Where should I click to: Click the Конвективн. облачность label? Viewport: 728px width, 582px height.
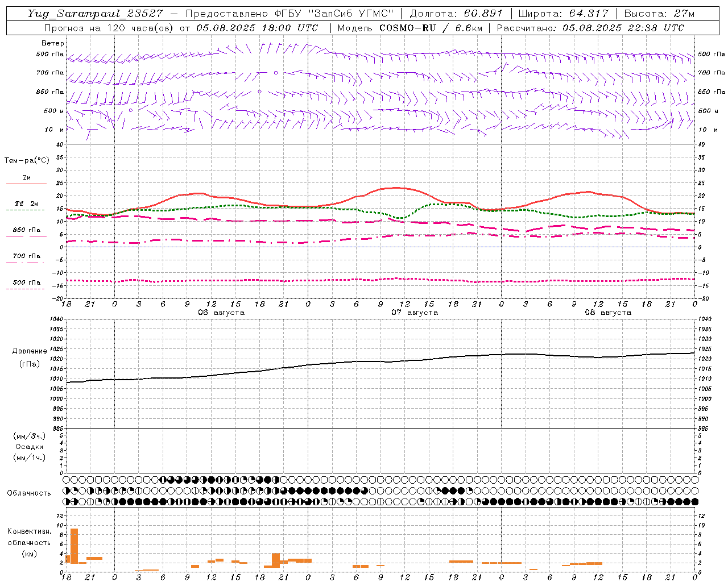click(x=29, y=537)
